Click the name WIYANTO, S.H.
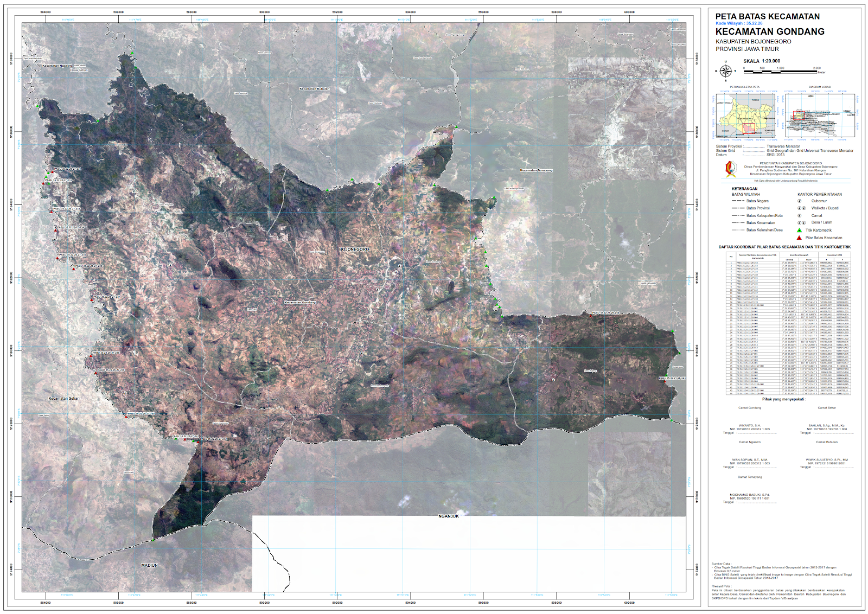This screenshot has height=614, width=868. 750,426
